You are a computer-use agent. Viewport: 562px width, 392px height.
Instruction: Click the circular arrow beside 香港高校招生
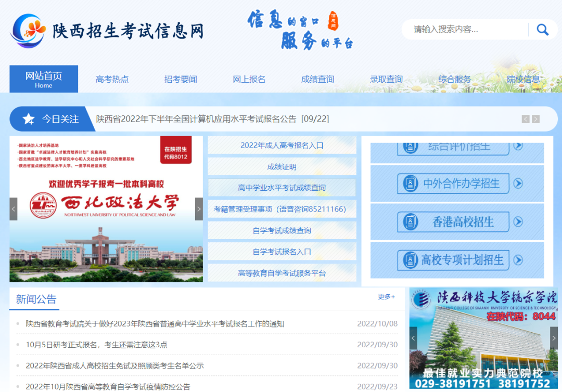(518, 221)
